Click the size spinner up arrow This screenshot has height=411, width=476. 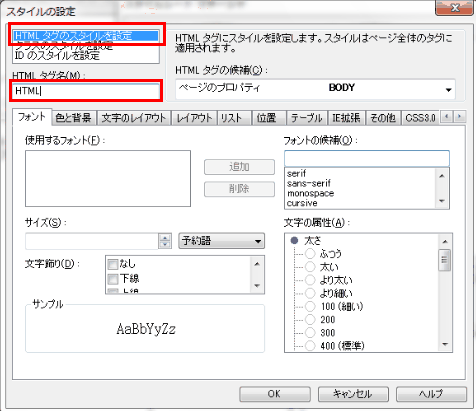[x=165, y=237]
